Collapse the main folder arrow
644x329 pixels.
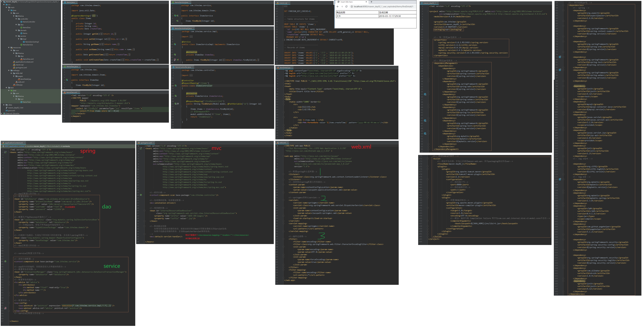point(7,8)
